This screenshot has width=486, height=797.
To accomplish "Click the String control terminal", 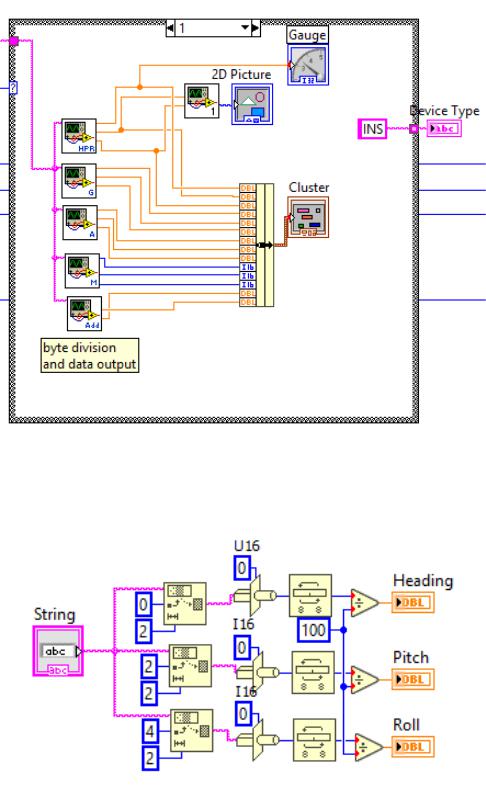I will coord(58,651).
